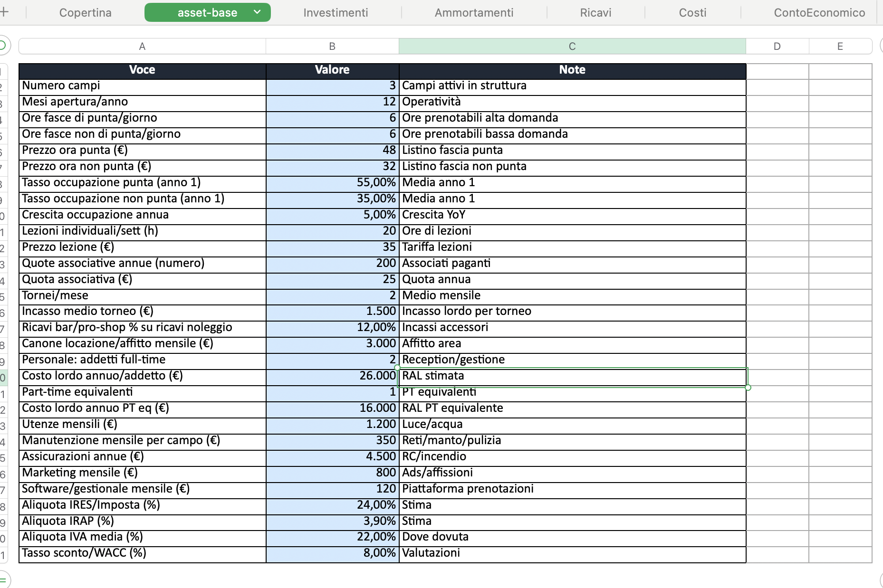883x588 pixels.
Task: Open the Investimenti sheet tab
Action: (x=336, y=13)
